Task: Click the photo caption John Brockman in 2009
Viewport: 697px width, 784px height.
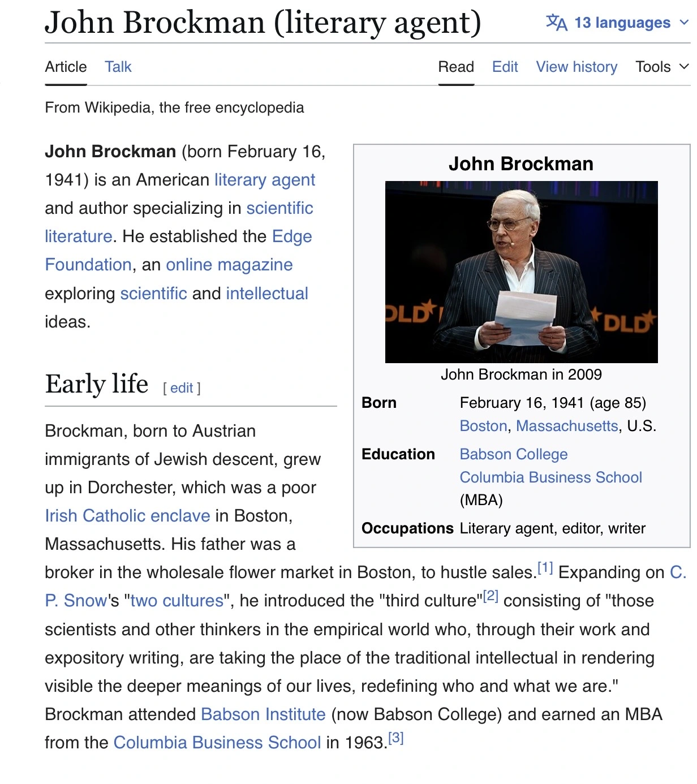Action: 521,374
